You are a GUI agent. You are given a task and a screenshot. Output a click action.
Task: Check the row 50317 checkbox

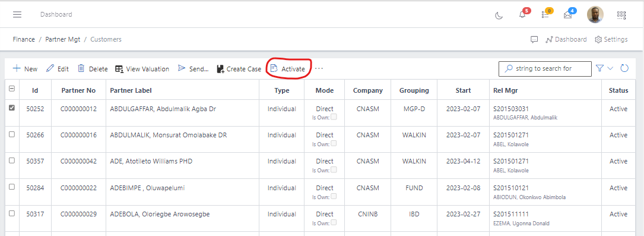[x=12, y=213]
